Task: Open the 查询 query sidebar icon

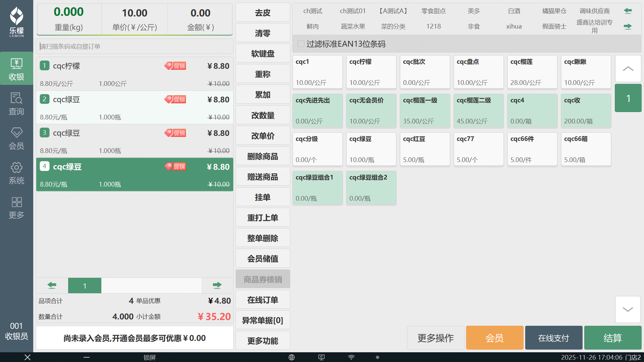Action: click(16, 104)
